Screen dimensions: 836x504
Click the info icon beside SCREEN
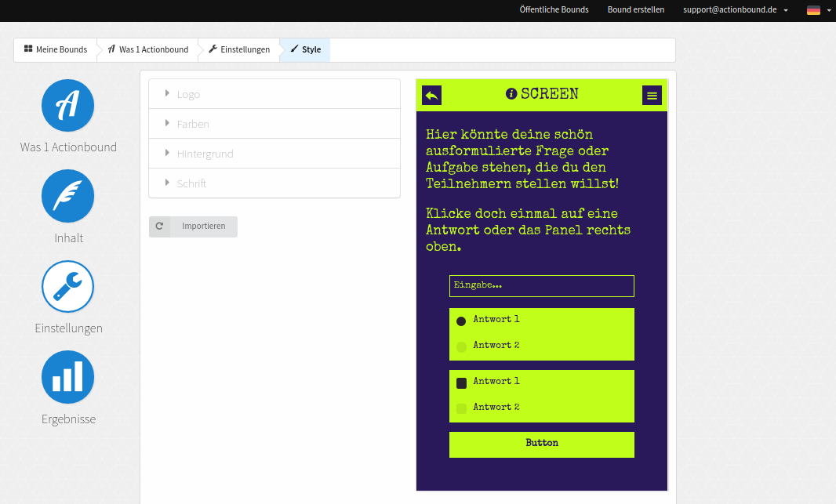pyautogui.click(x=511, y=94)
